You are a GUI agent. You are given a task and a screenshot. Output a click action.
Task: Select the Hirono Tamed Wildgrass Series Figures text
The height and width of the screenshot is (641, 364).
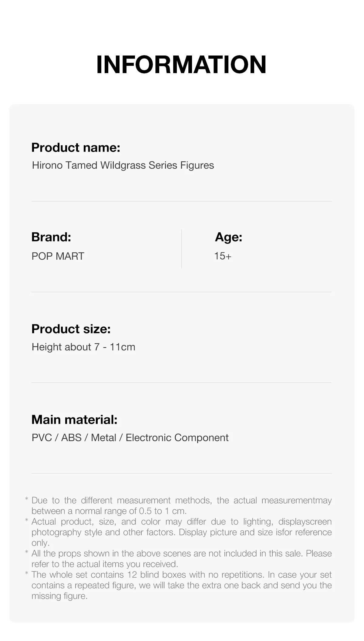click(123, 165)
